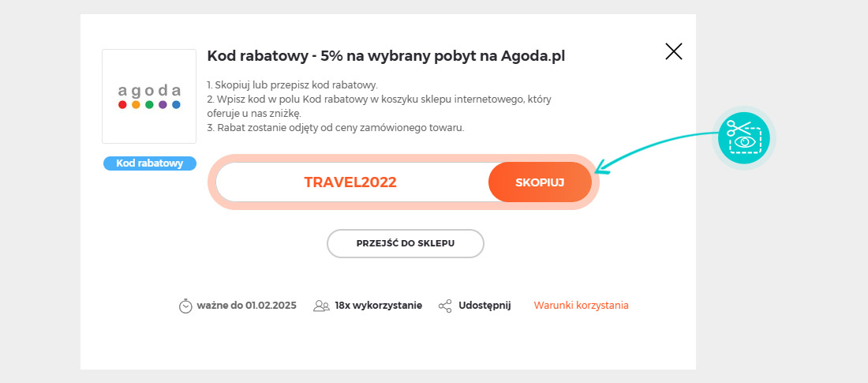
Task: Click the purple dot in Agoda logo
Action: tap(163, 105)
